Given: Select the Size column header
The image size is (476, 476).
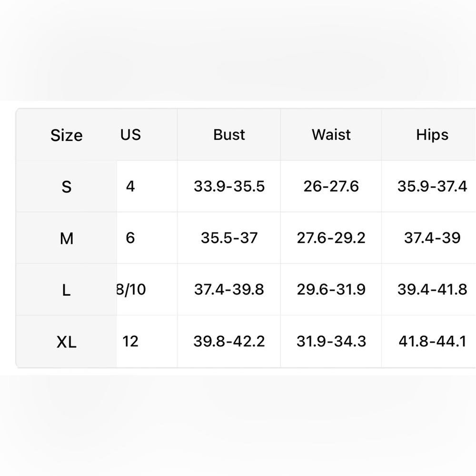Looking at the screenshot, I should coord(67,135).
